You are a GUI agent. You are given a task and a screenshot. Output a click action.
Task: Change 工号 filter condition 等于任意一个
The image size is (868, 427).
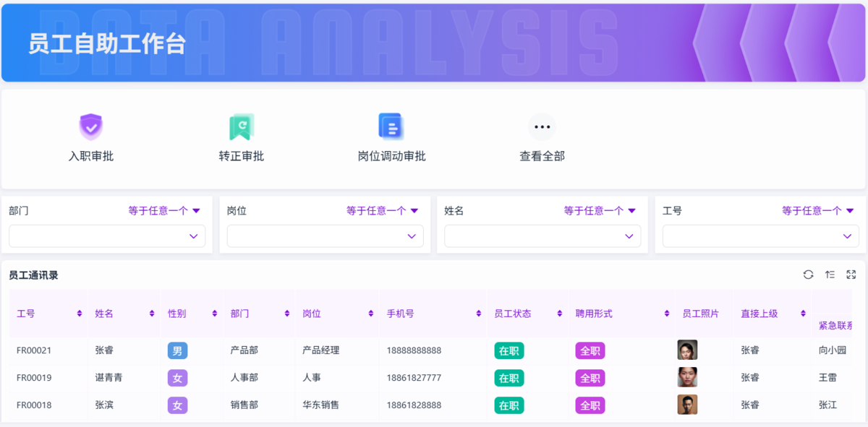(818, 211)
